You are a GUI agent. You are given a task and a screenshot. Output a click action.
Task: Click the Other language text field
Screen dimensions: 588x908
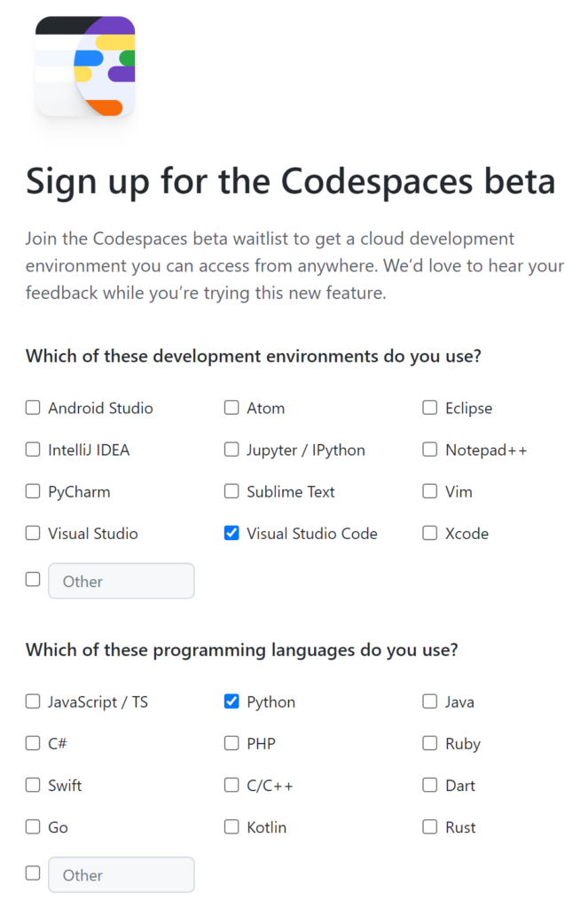click(122, 874)
